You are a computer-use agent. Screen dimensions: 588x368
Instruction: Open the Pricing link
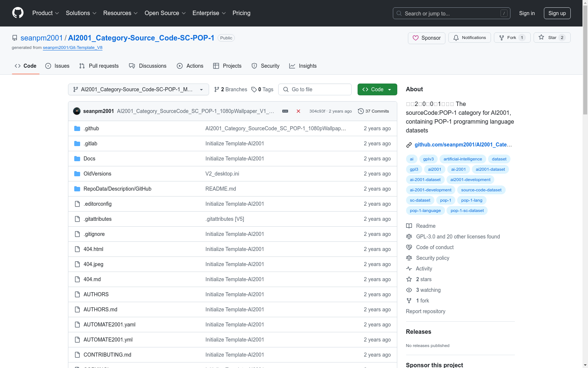tap(241, 13)
